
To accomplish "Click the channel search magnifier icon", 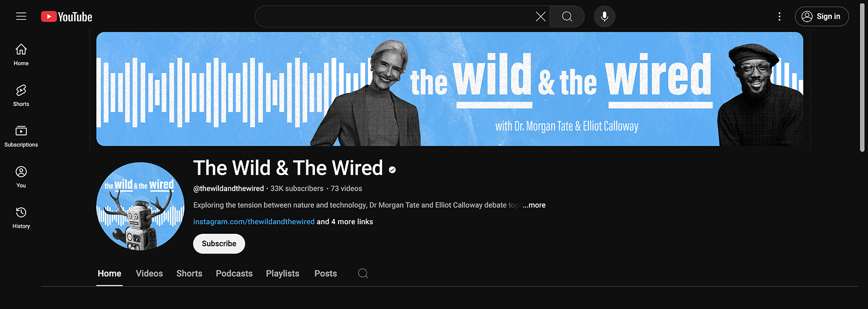I will click(x=363, y=273).
